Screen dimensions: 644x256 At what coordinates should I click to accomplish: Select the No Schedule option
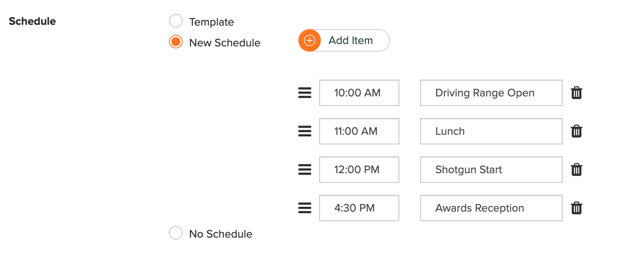click(176, 233)
